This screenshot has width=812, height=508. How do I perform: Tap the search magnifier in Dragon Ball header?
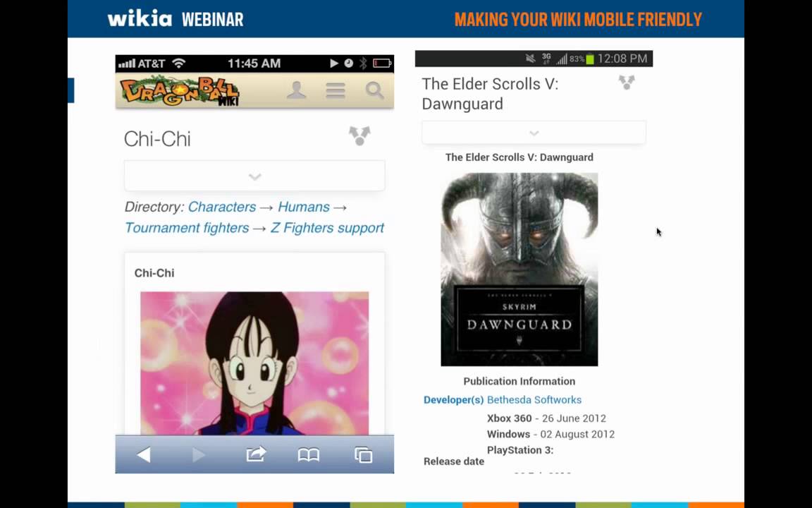click(374, 91)
